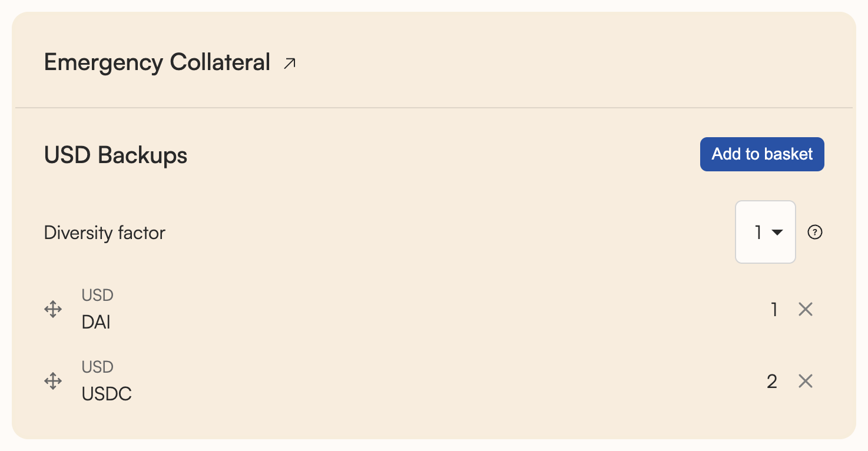Click the Emergency Collateral heading
Image resolution: width=868 pixels, height=451 pixels.
click(x=157, y=62)
